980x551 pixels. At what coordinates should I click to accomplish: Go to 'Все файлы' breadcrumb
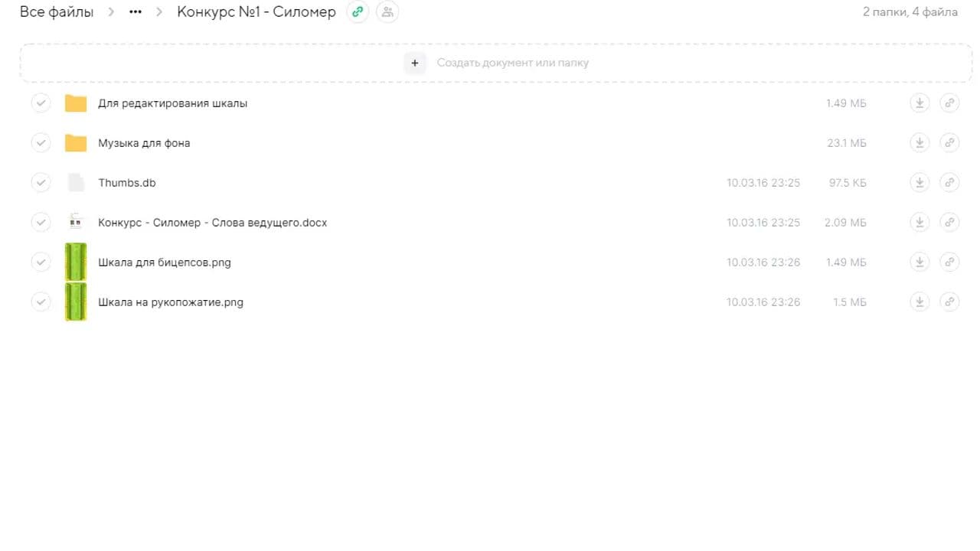(x=57, y=12)
